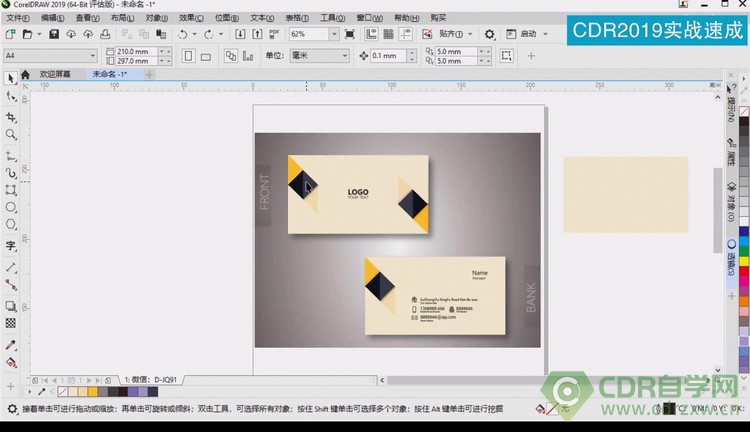
Task: Print the document with printer icon
Action: point(105,34)
